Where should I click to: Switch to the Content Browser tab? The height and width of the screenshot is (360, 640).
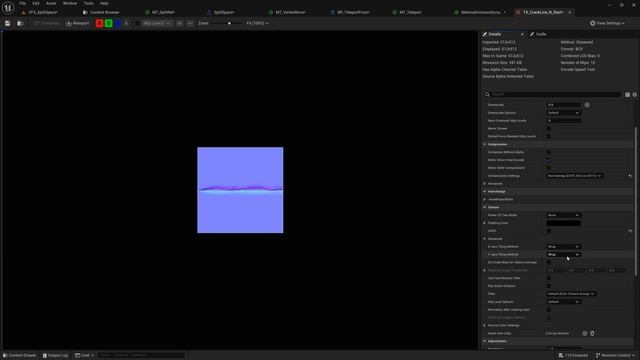tap(104, 12)
